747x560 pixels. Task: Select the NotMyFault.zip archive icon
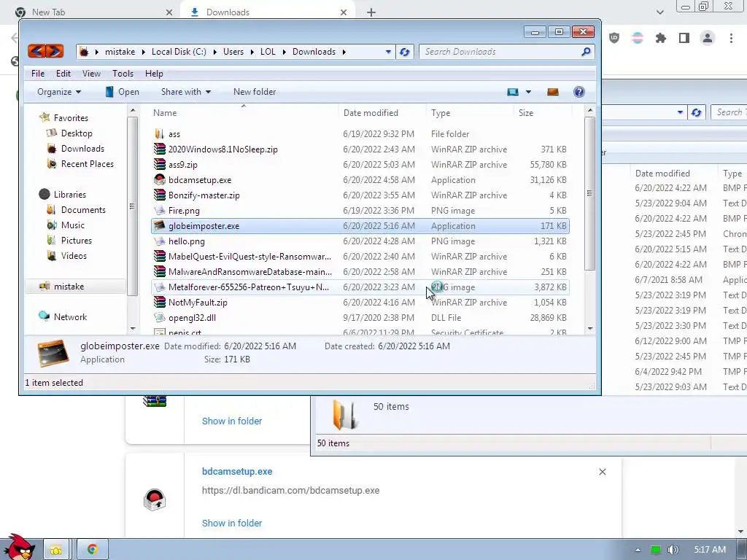click(x=160, y=303)
